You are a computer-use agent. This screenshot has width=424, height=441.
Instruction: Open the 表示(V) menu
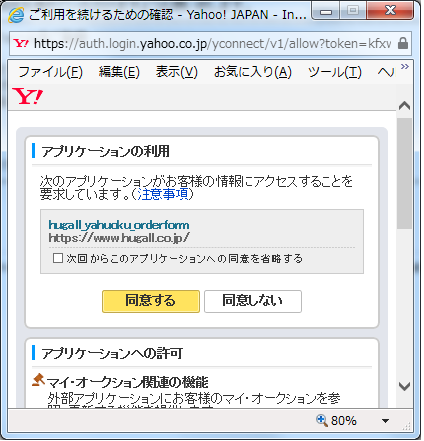click(x=177, y=72)
